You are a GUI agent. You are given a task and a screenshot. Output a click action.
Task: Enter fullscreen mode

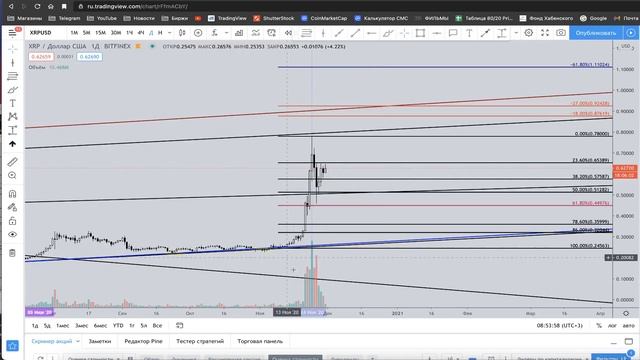point(545,33)
